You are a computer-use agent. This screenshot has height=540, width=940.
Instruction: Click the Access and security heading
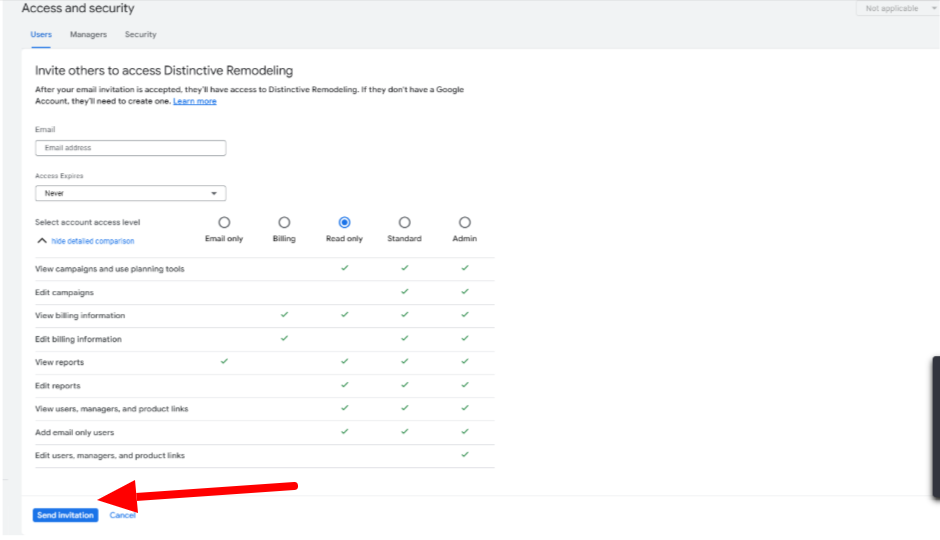[x=78, y=8]
